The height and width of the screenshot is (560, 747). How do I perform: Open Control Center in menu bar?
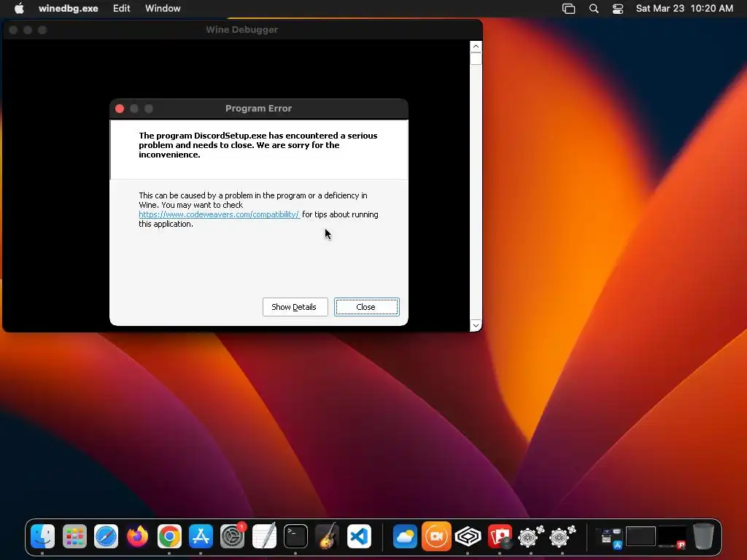[617, 9]
